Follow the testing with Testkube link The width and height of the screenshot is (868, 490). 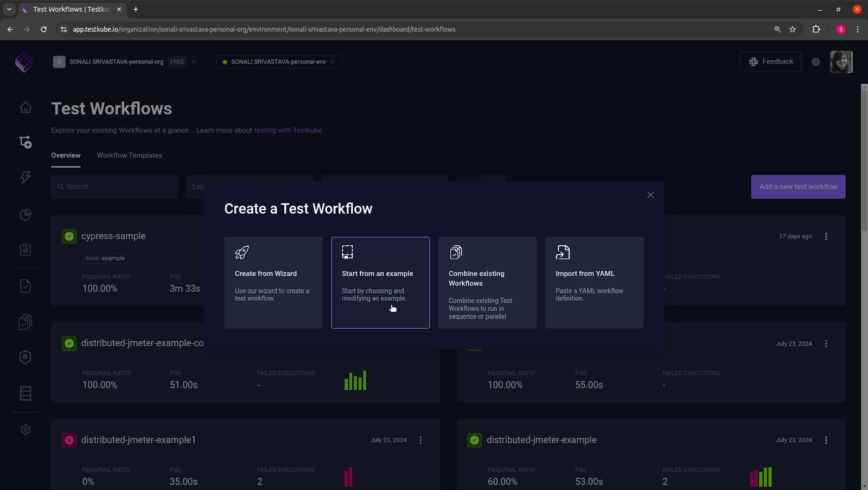pos(288,130)
